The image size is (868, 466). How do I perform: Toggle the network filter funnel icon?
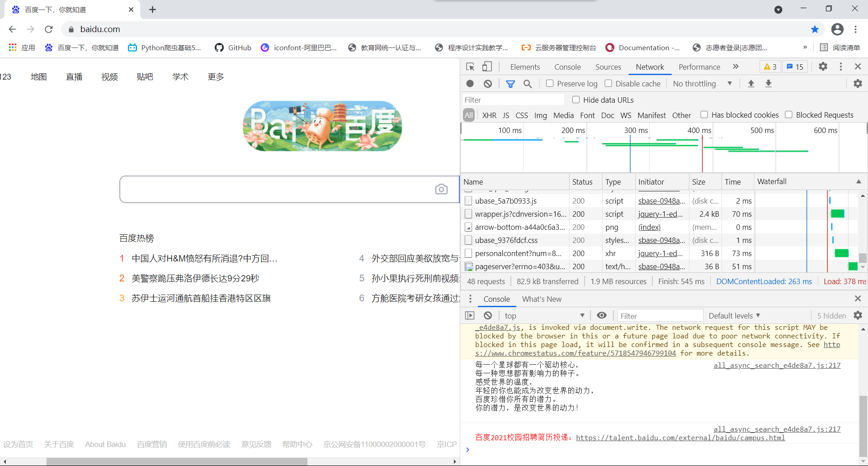point(510,84)
